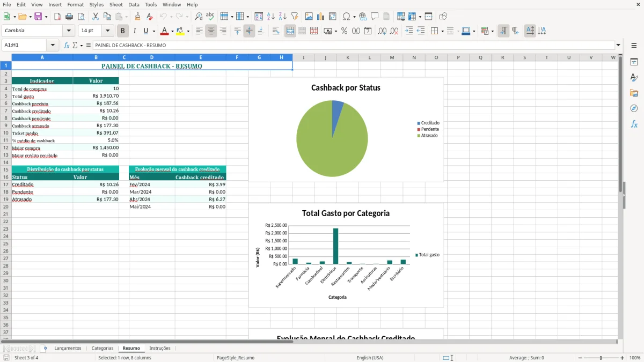644x362 pixels.
Task: Open the Styles menu
Action: click(x=97, y=4)
